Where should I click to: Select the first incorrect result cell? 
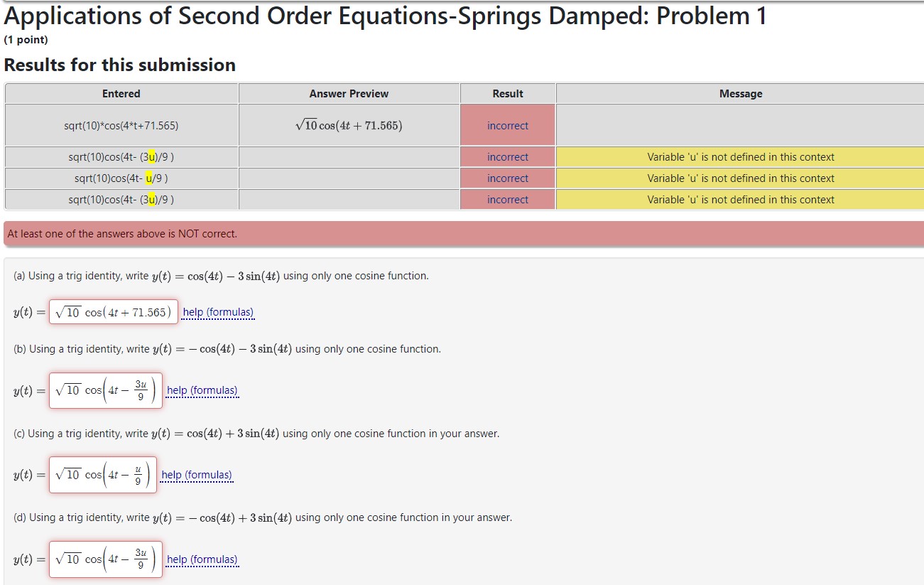pyautogui.click(x=507, y=124)
